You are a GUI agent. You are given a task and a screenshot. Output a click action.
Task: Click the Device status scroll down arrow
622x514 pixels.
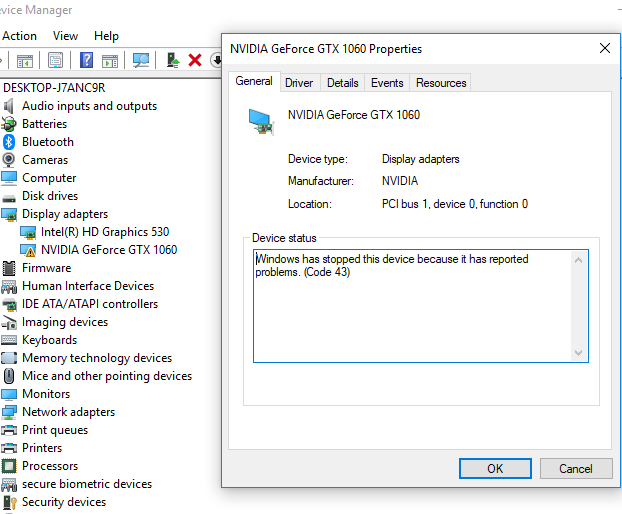click(x=578, y=353)
